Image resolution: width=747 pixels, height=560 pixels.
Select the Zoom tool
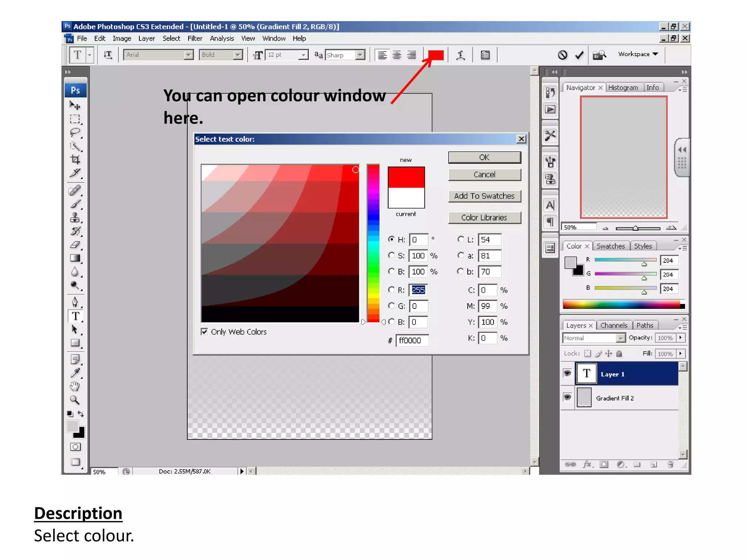(75, 400)
